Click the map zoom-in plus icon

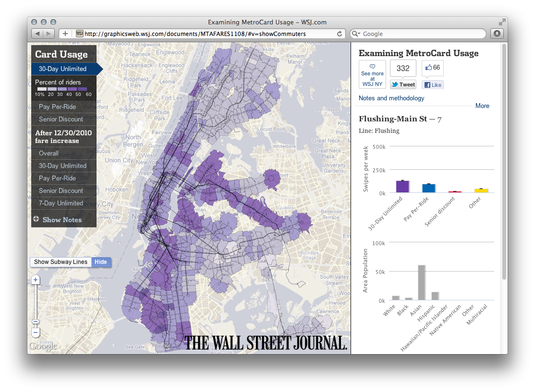[36, 279]
